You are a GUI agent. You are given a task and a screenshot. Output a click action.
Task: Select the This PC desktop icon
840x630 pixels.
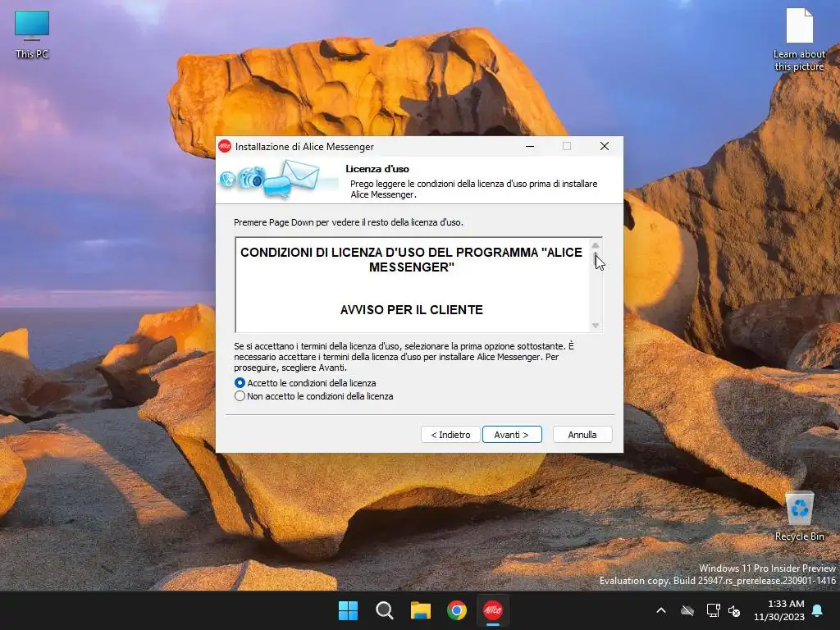(x=32, y=34)
